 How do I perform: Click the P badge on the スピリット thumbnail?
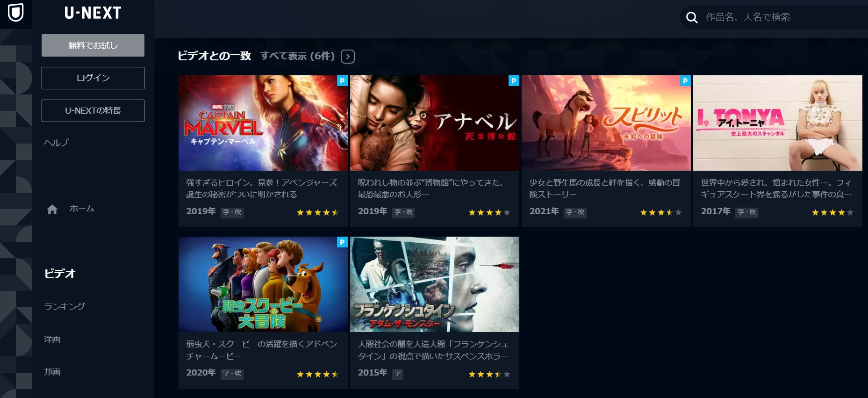[x=685, y=81]
